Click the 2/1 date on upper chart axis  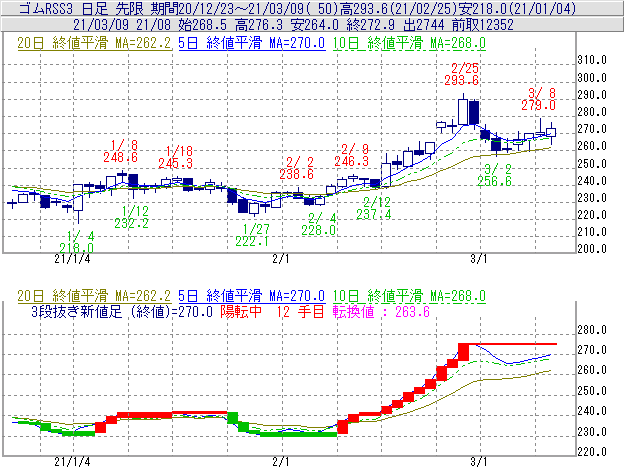tap(281, 259)
